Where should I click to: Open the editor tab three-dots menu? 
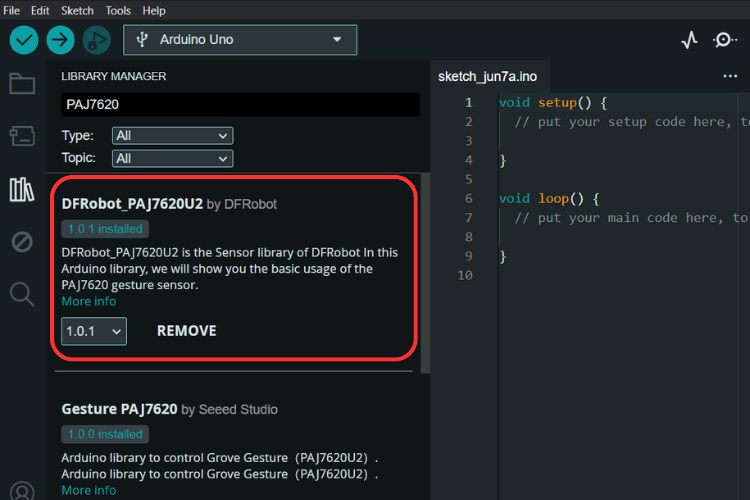coord(730,76)
